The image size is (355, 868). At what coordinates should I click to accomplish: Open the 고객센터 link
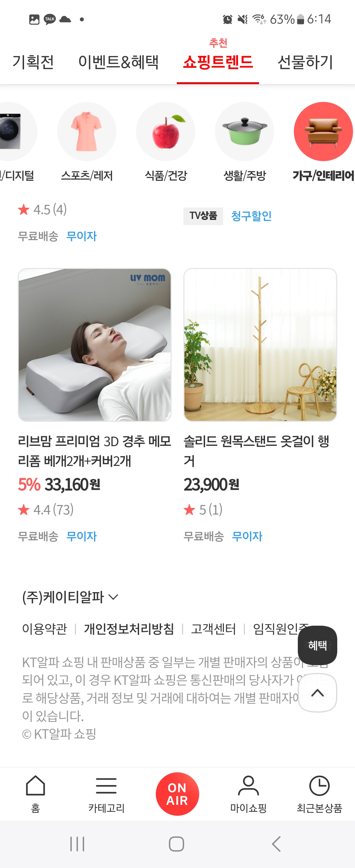(x=214, y=628)
